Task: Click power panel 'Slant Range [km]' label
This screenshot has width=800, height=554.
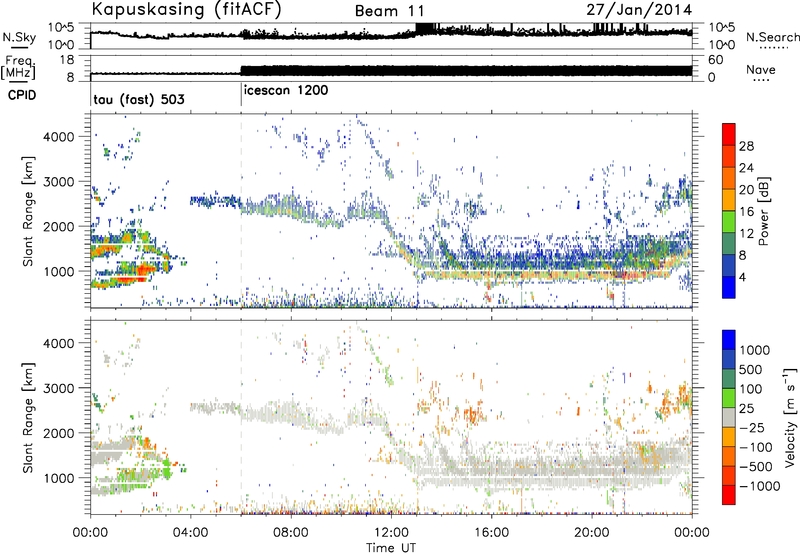Action: coord(28,211)
